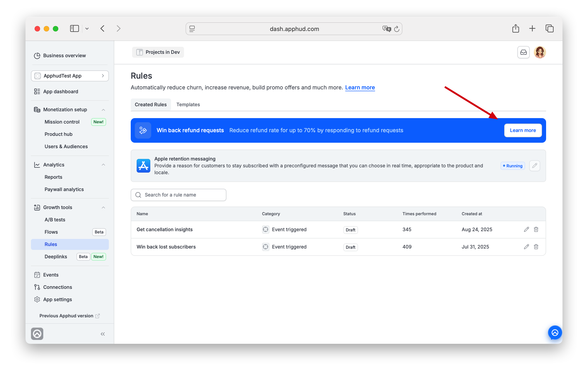Open Paywall analytics
This screenshot has width=588, height=378.
(64, 189)
